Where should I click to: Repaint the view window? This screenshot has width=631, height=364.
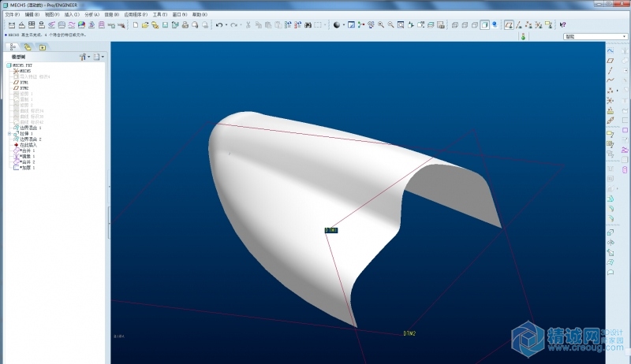point(351,25)
